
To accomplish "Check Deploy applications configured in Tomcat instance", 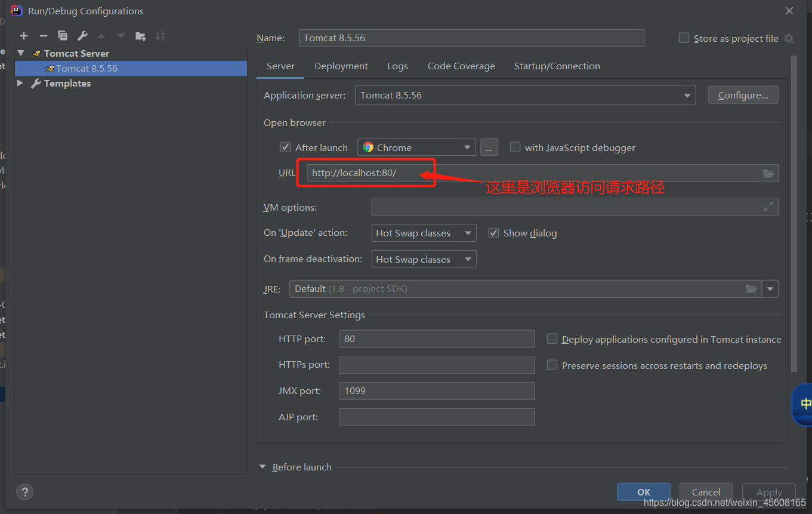I will 552,338.
